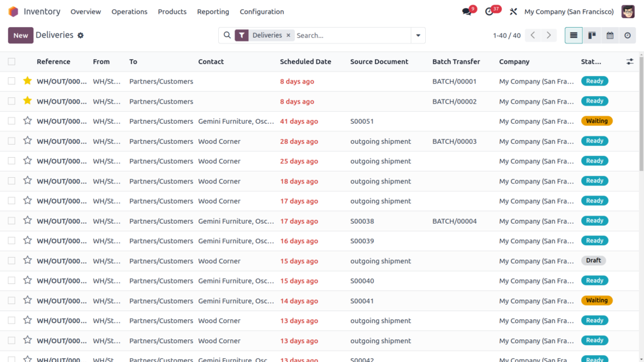The image size is (644, 362).
Task: Open the Deliveries gear actions menu
Action: (x=80, y=35)
